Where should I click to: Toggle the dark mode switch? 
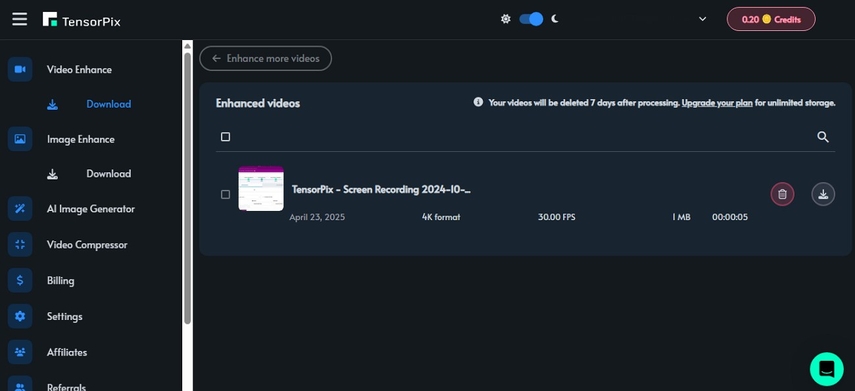coord(531,19)
